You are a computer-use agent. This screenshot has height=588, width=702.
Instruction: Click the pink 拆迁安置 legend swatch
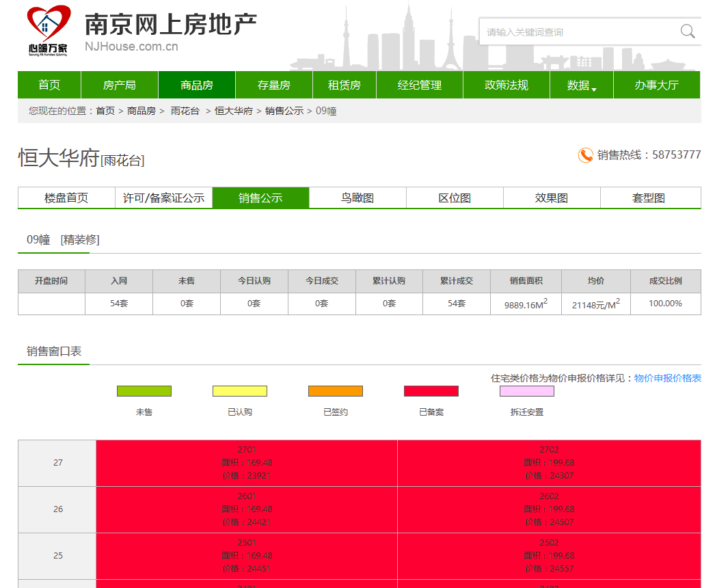(527, 391)
